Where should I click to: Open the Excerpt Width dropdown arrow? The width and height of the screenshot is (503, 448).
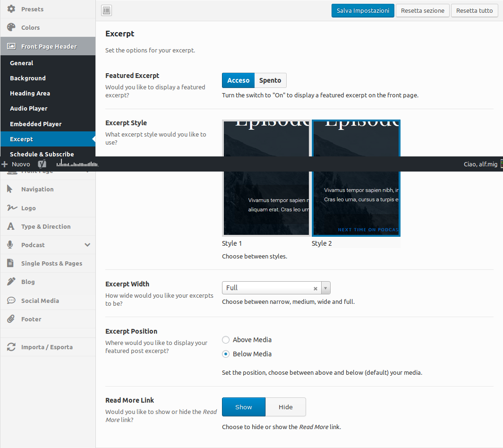tap(325, 288)
